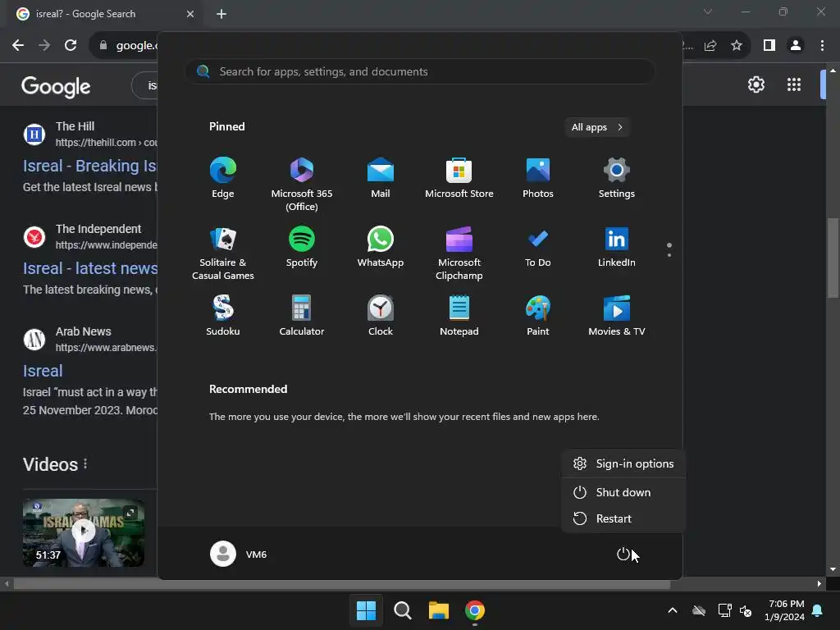Viewport: 840px width, 630px height.
Task: Open Movies & TV
Action: 617,316
